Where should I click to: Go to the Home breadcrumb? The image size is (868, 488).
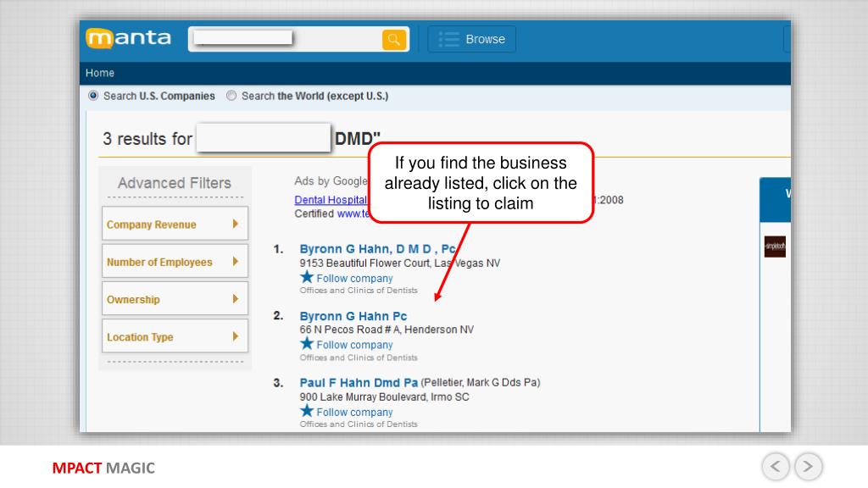click(x=100, y=73)
